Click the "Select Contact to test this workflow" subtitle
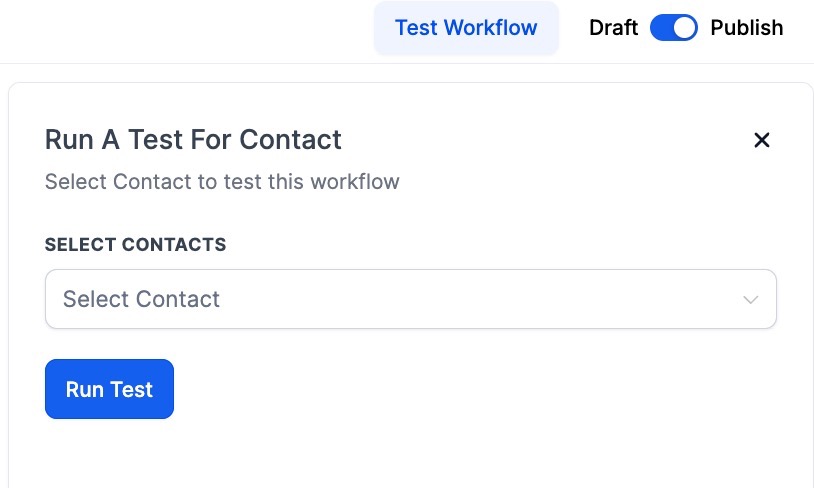The width and height of the screenshot is (814, 488). click(222, 182)
